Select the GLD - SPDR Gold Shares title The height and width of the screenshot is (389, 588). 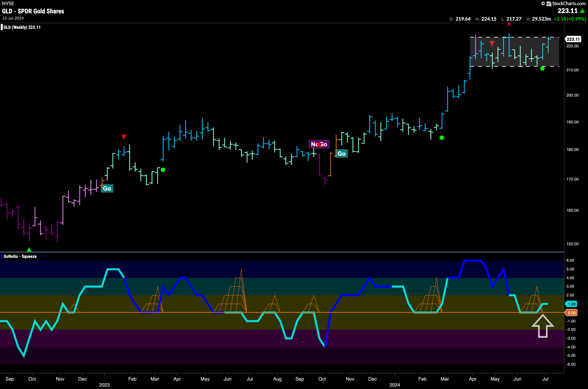pos(33,11)
